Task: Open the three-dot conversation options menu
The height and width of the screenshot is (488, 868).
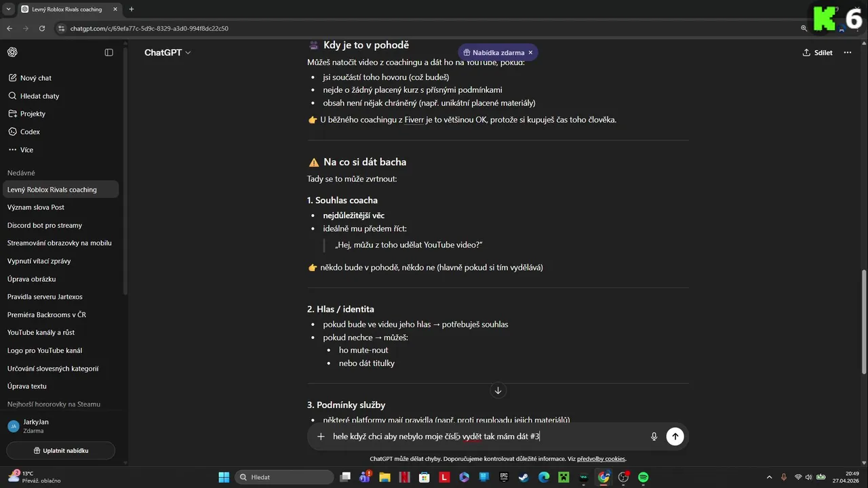Action: (848, 52)
